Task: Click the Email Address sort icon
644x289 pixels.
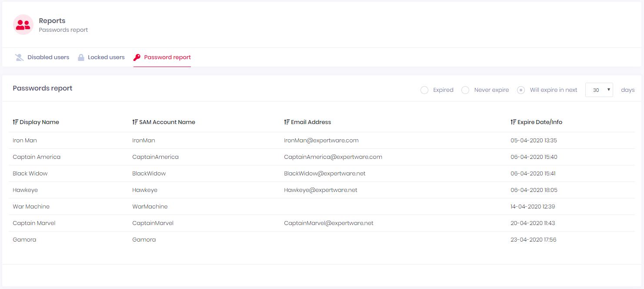Action: pyautogui.click(x=287, y=122)
